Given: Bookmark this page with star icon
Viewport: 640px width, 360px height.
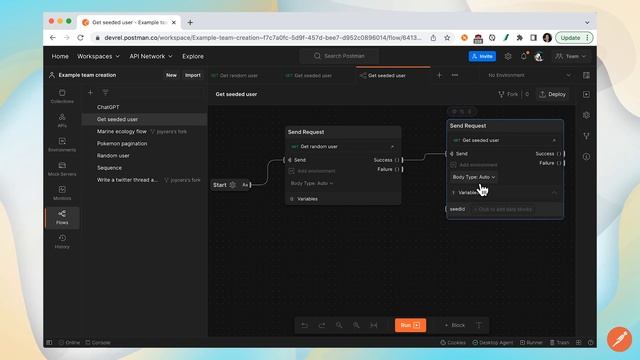Looking at the screenshot, I should [447, 38].
